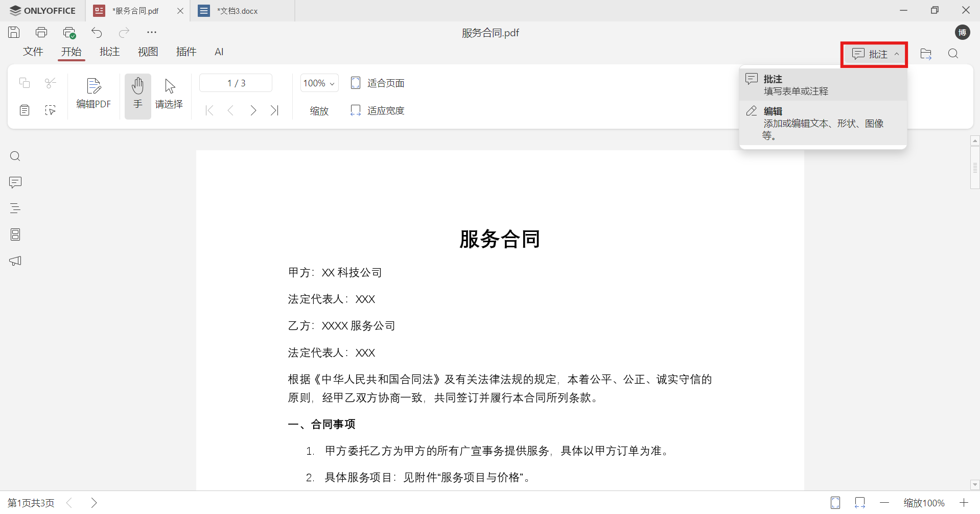
Task: Click 适应宽度 to fit page width
Action: (x=377, y=110)
